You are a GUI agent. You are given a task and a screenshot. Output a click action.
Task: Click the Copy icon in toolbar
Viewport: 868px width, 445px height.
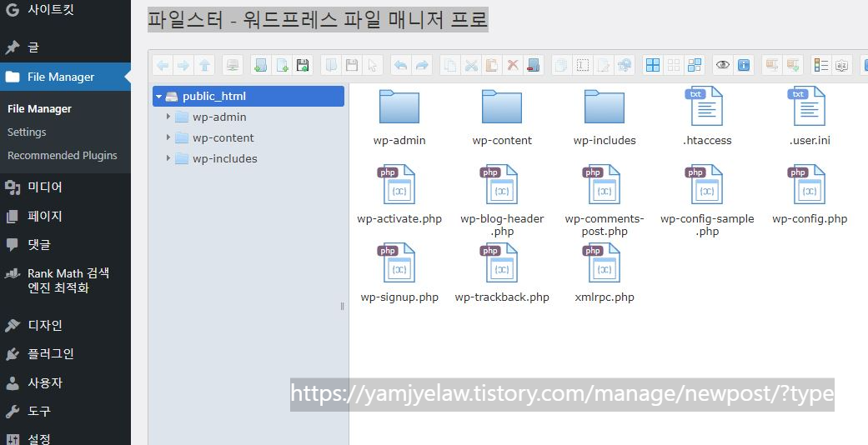pos(450,65)
